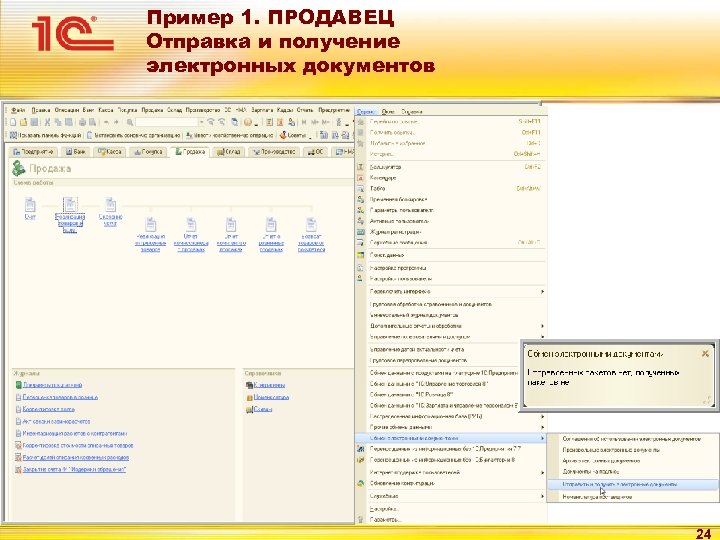Select Табло in Сервис menu
The height and width of the screenshot is (540, 720).
451,188
